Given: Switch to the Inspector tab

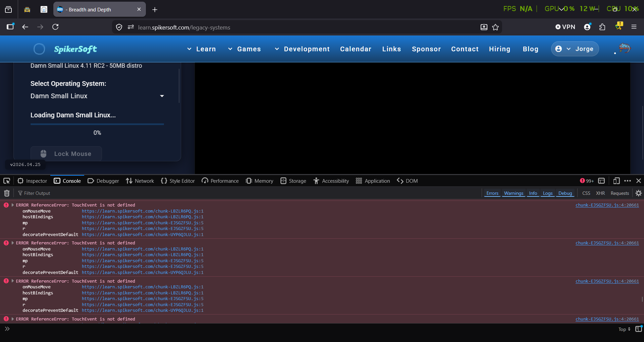Looking at the screenshot, I should (32, 181).
